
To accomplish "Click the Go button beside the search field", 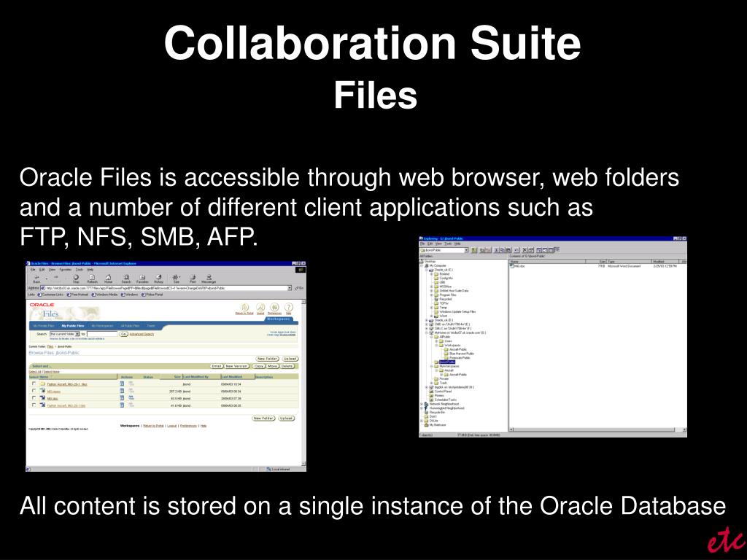I will coord(123,334).
